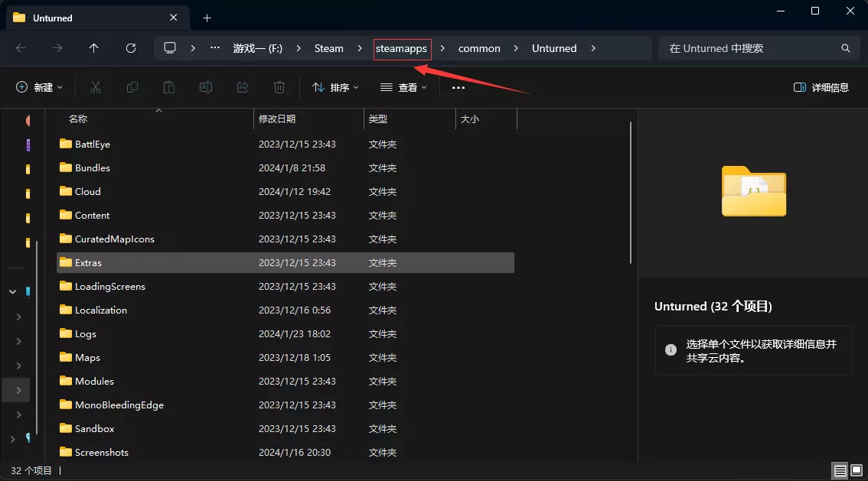Select the Extras folder row
Image resolution: width=868 pixels, height=481 pixels.
click(285, 262)
